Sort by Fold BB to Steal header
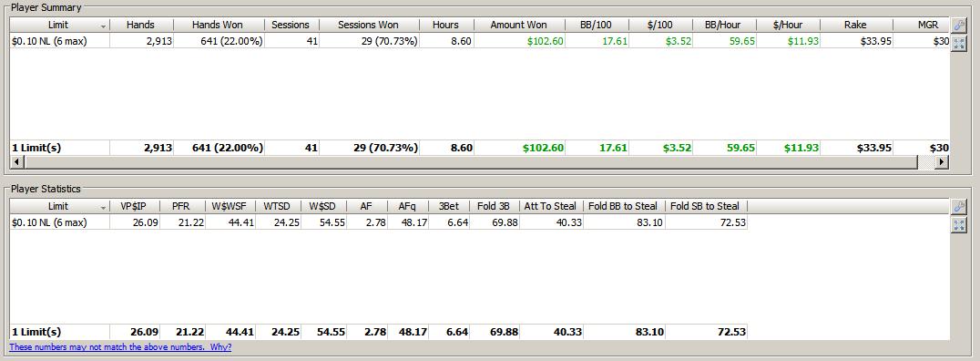The width and height of the screenshot is (980, 361). point(623,206)
